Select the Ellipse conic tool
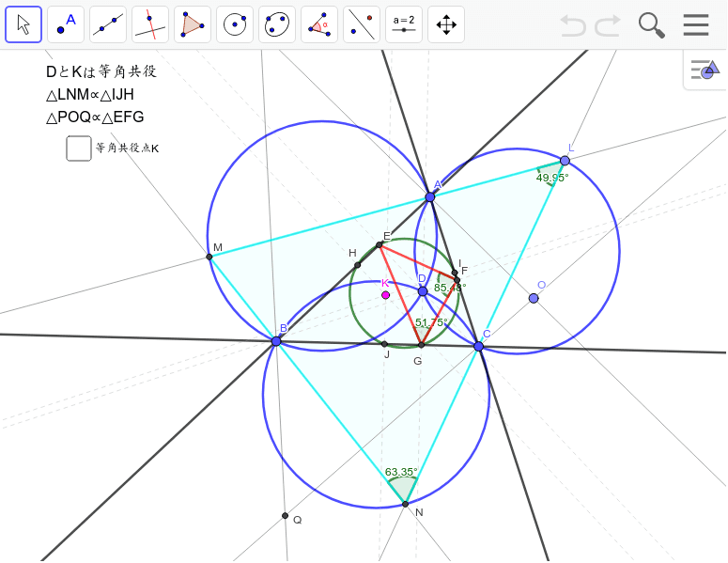The width and height of the screenshot is (728, 563). (277, 24)
